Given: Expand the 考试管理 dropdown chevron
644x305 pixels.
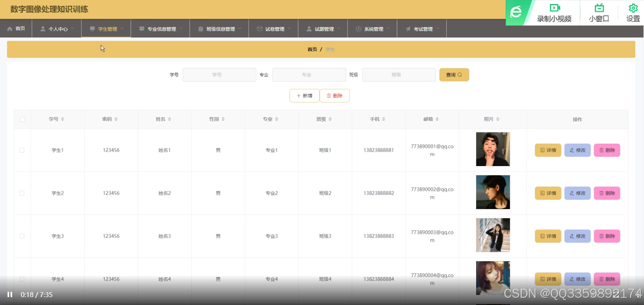Looking at the screenshot, I should coord(438,28).
